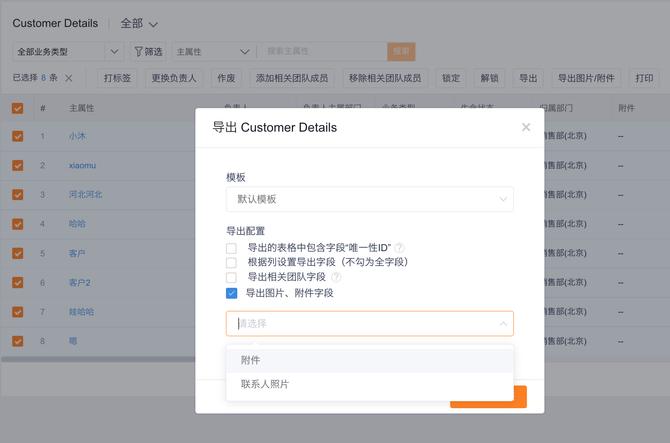The width and height of the screenshot is (670, 443).
Task: Expand the 全部业务类型 dropdown
Action: coord(68,51)
